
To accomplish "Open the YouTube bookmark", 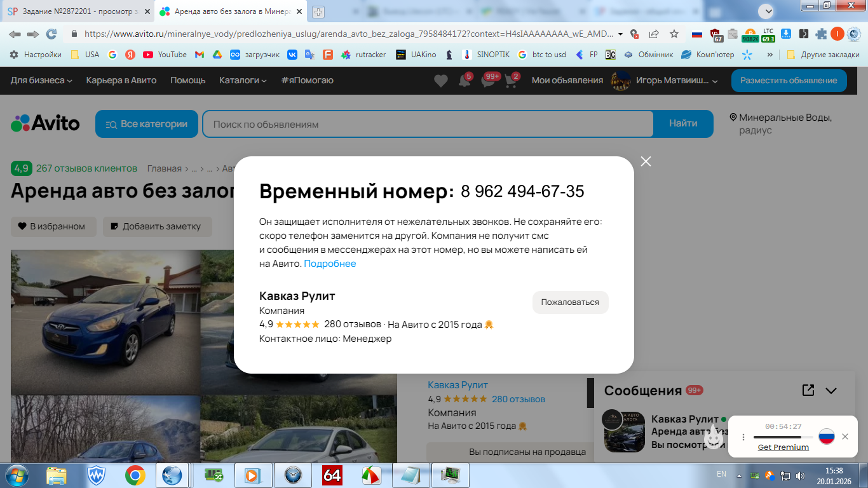I will [165, 55].
